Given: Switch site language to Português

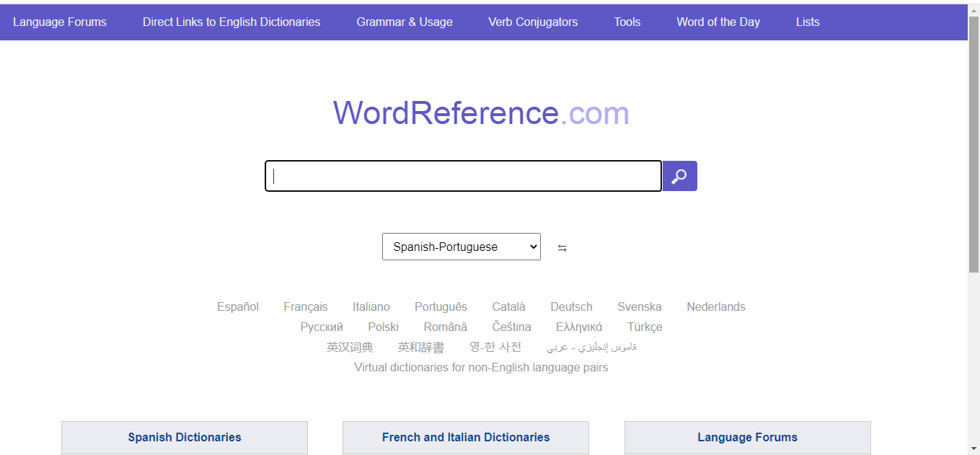Looking at the screenshot, I should tap(441, 306).
